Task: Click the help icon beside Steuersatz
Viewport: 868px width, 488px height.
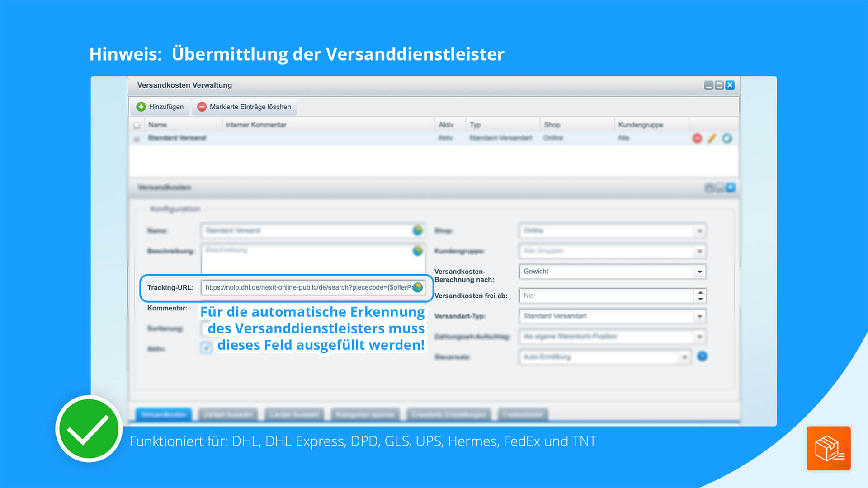Action: click(x=702, y=357)
